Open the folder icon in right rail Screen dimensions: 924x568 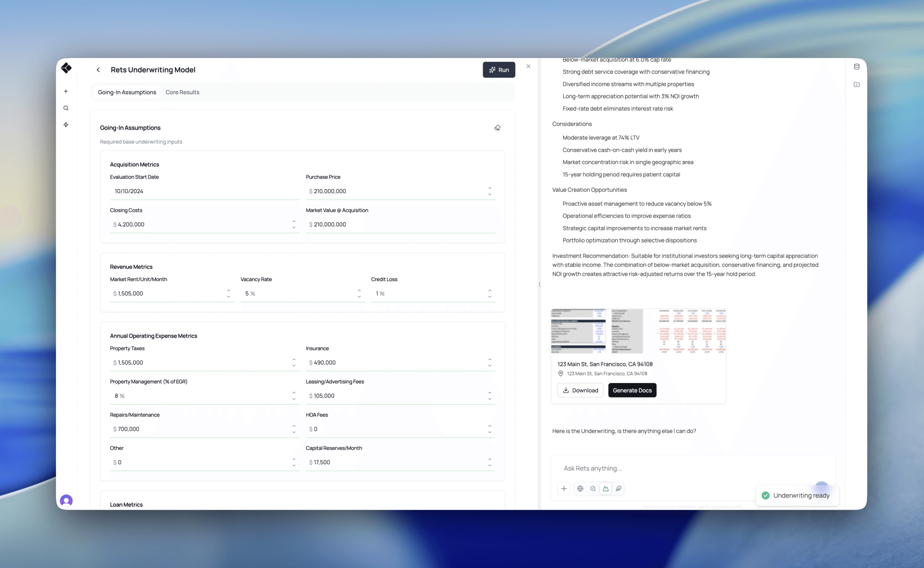pyautogui.click(x=856, y=84)
